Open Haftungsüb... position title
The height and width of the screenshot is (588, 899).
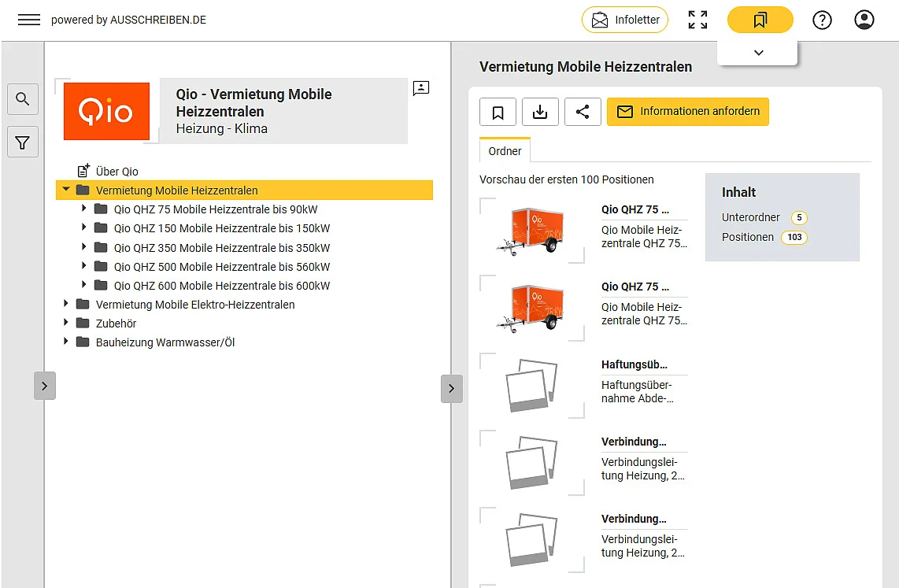click(634, 364)
